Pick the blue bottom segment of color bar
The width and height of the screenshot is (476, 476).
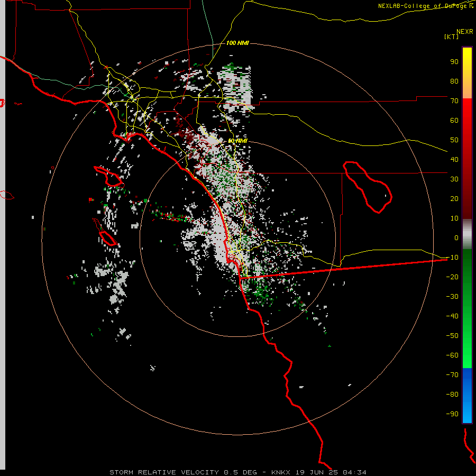pyautogui.click(x=467, y=396)
